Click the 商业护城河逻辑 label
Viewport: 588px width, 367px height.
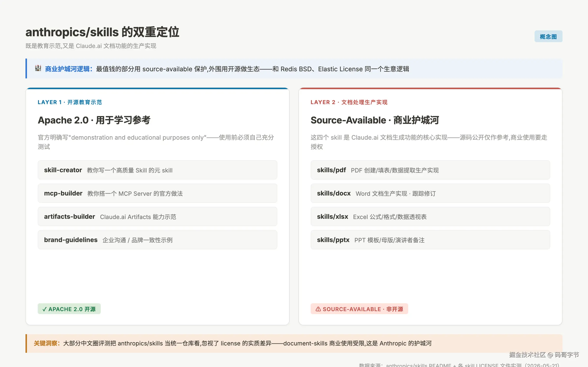coord(69,69)
